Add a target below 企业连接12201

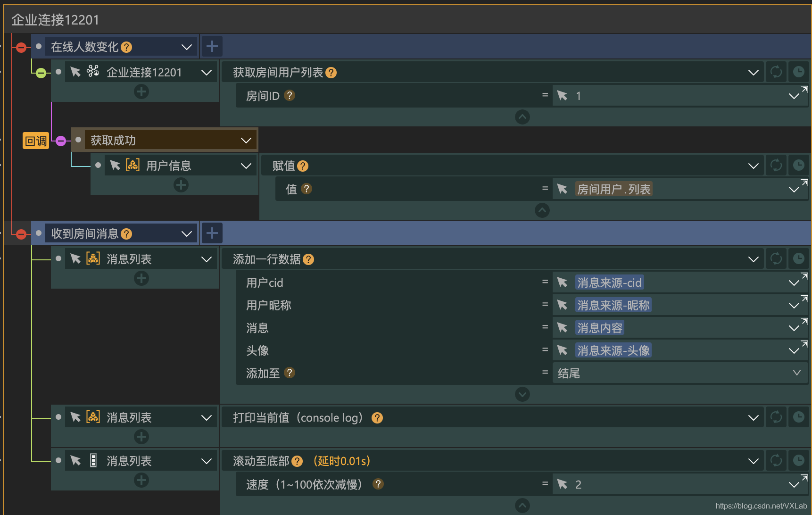141,91
